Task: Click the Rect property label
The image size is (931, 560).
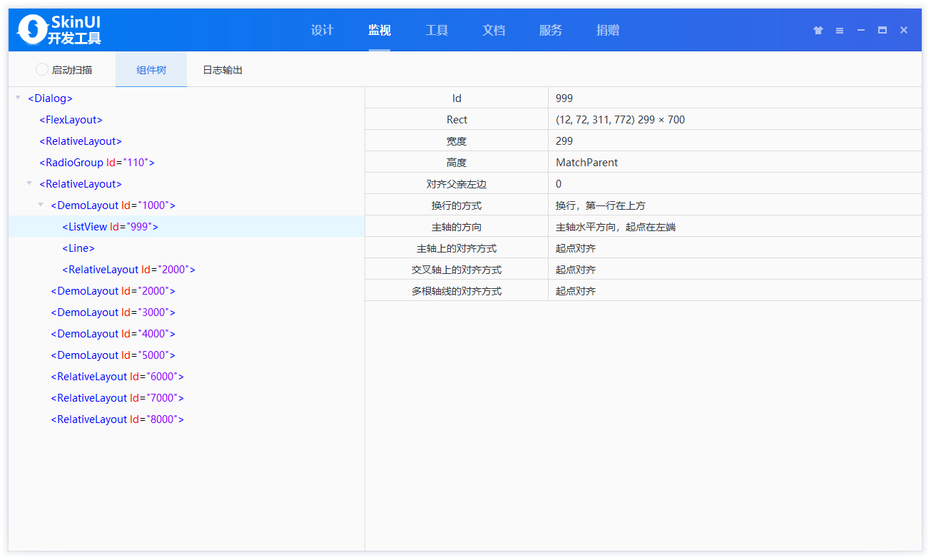Action: click(x=457, y=120)
